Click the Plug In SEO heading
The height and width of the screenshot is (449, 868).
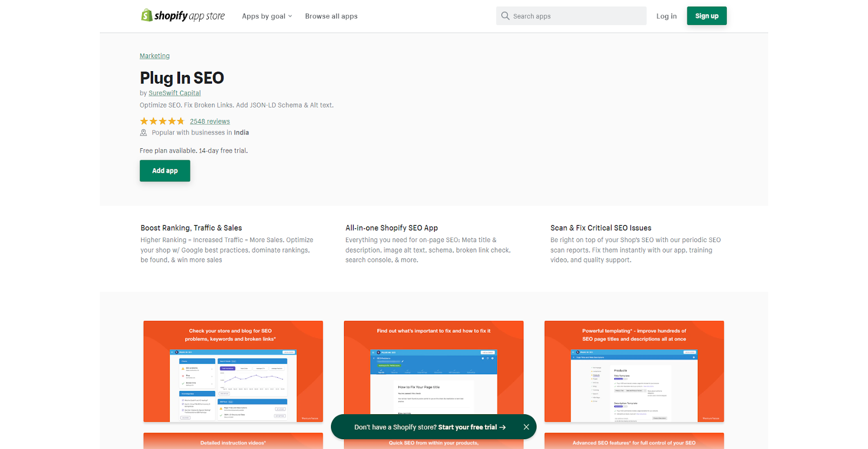182,78
